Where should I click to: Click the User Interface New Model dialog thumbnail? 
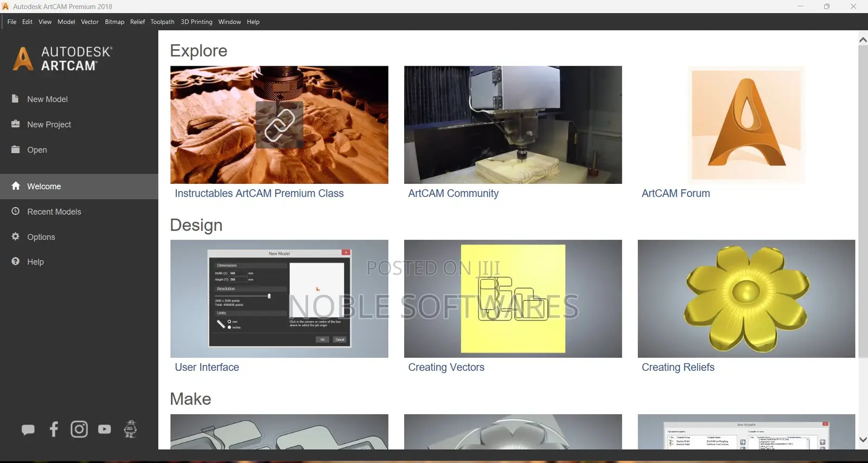click(x=279, y=299)
